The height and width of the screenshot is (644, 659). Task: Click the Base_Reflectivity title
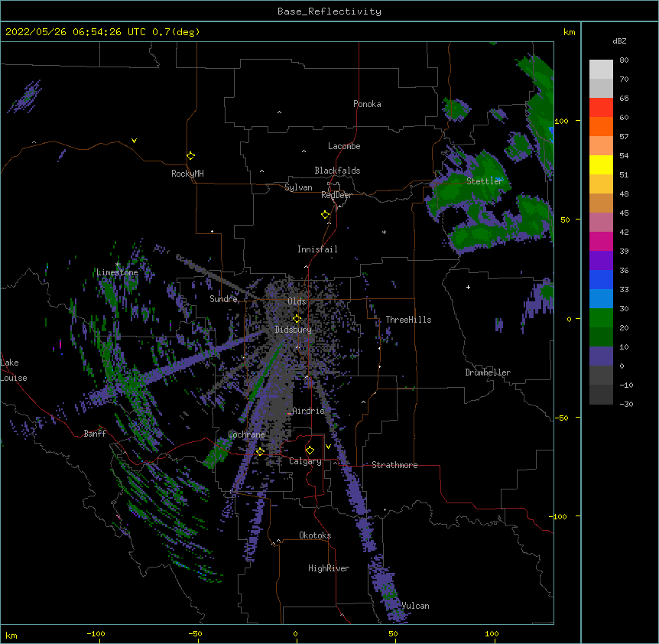coord(329,11)
